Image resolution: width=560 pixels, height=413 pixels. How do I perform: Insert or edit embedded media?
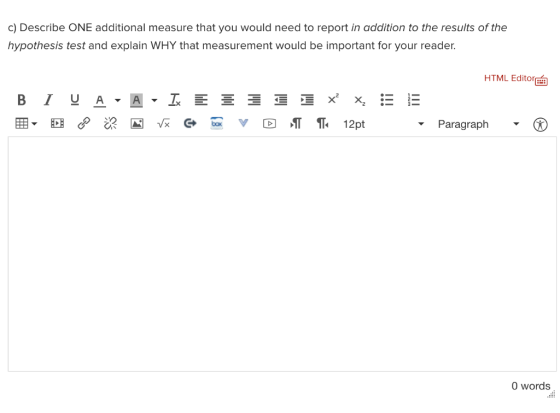tap(57, 124)
